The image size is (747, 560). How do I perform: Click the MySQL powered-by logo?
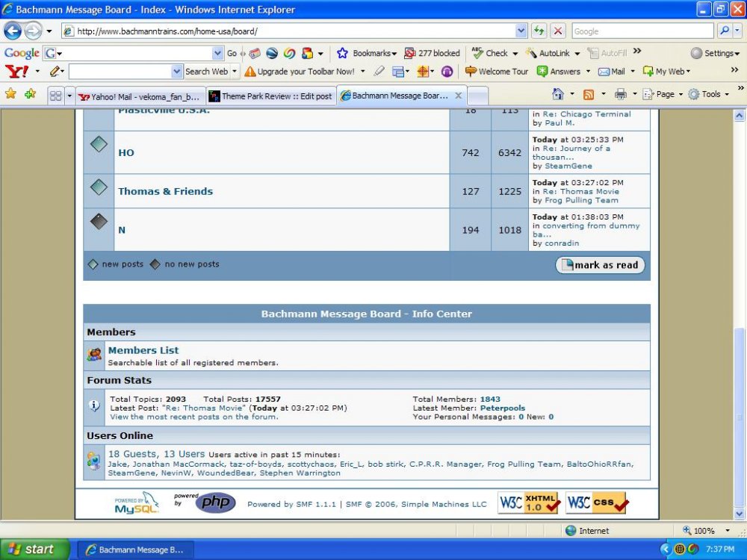[136, 503]
